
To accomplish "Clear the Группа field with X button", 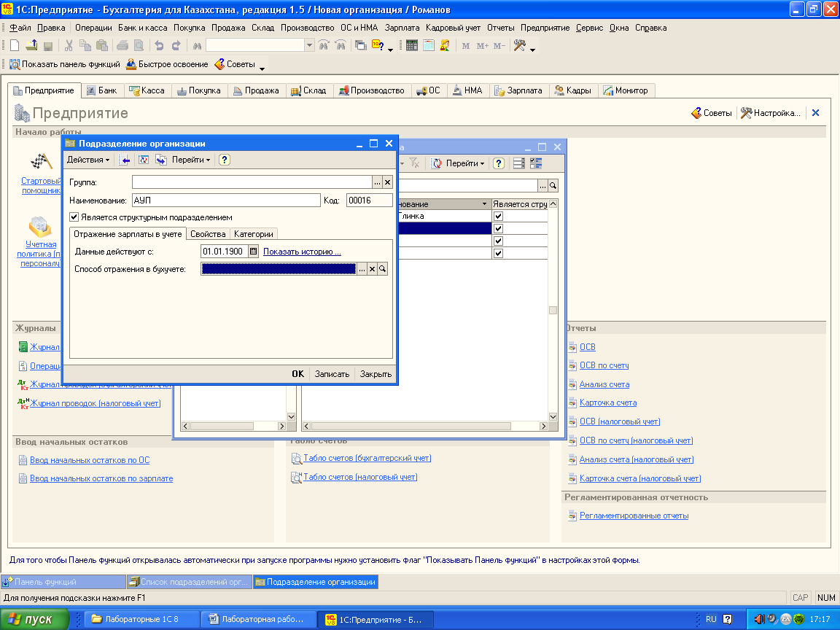I will click(x=387, y=183).
